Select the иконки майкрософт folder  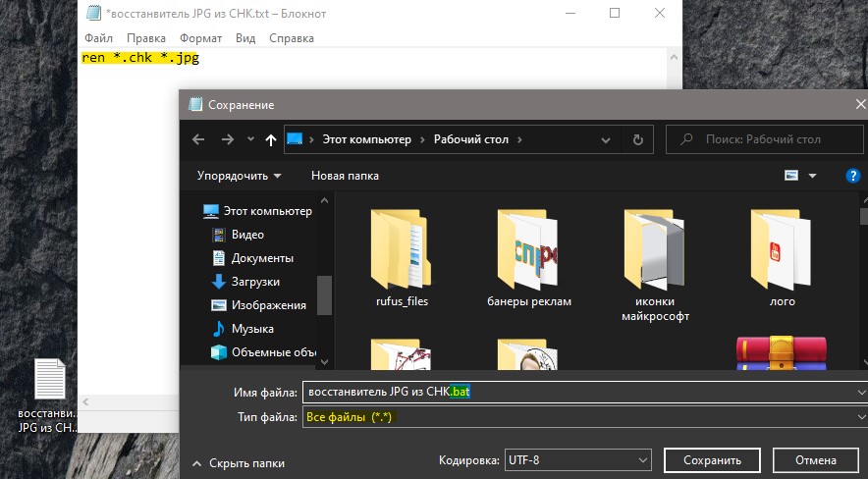[x=656, y=267]
